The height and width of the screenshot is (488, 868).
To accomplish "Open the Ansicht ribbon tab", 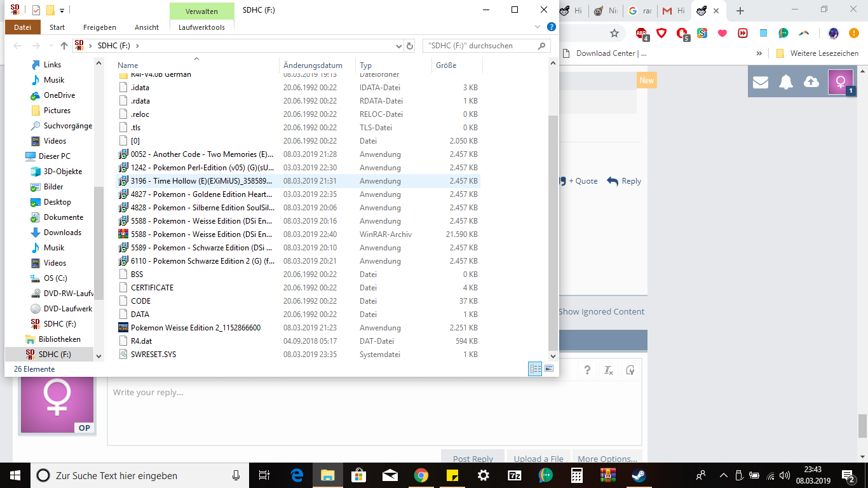I will click(147, 27).
